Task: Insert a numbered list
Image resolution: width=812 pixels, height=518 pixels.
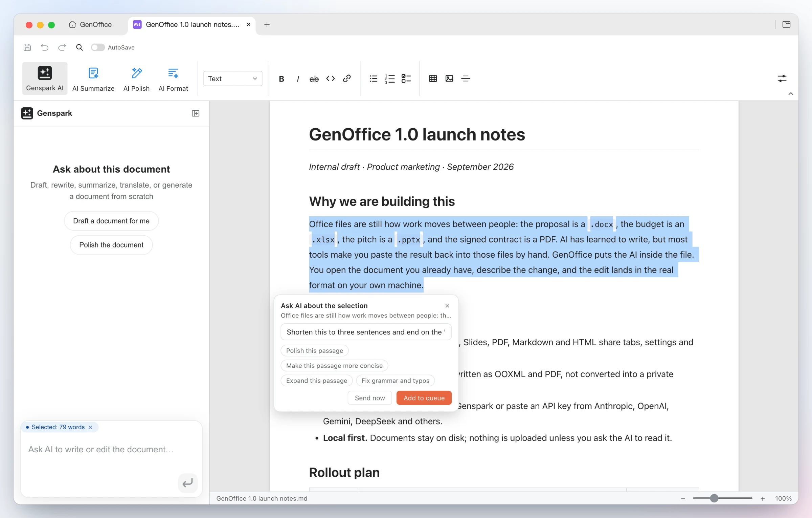Action: (390, 79)
